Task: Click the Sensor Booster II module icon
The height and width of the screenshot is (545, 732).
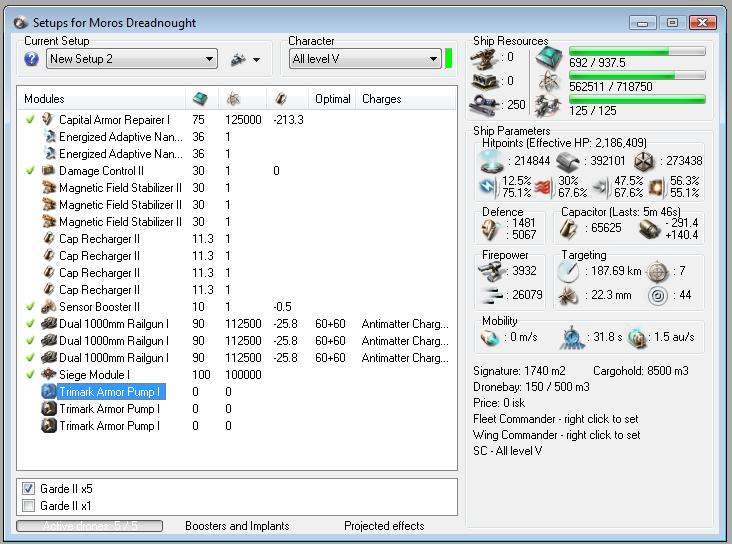Action: pos(49,306)
